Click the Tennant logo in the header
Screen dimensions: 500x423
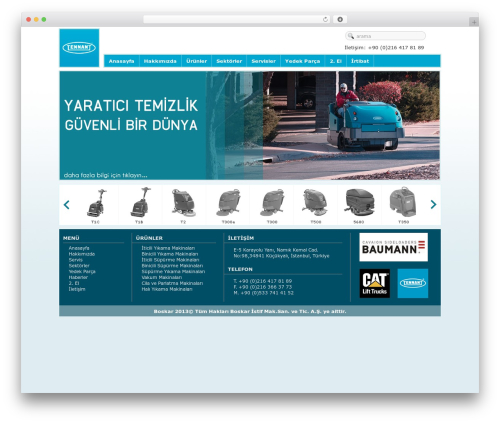(x=79, y=48)
